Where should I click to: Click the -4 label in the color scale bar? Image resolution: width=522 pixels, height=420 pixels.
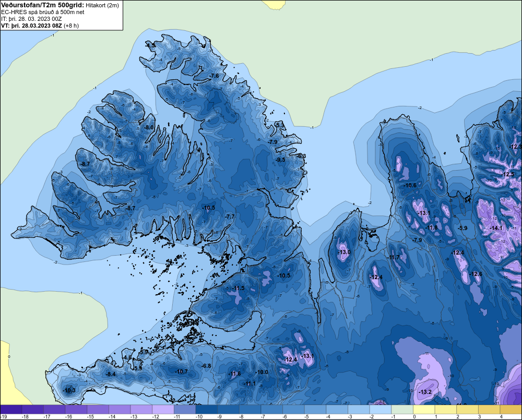pos(328,417)
